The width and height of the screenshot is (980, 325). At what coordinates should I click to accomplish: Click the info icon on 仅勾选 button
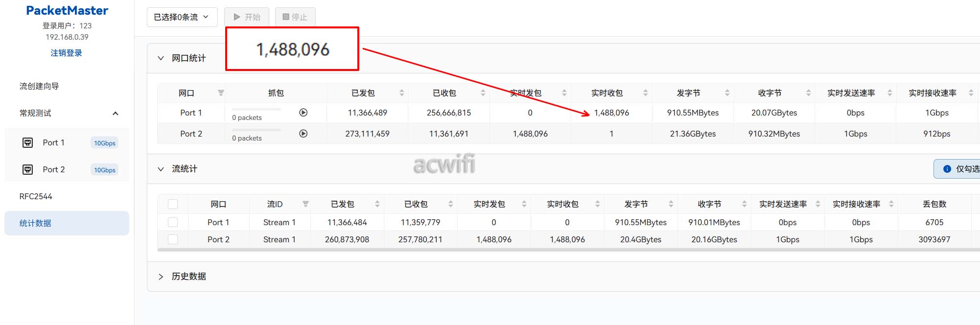[947, 169]
